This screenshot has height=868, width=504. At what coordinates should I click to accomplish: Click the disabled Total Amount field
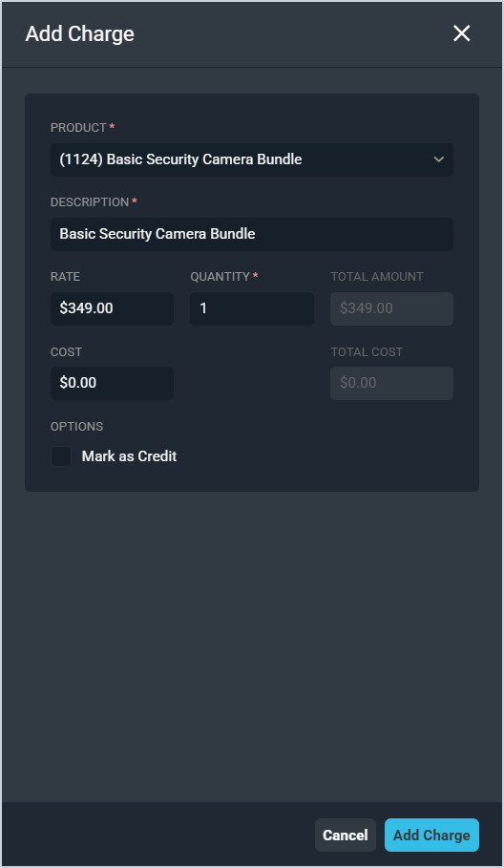point(391,308)
